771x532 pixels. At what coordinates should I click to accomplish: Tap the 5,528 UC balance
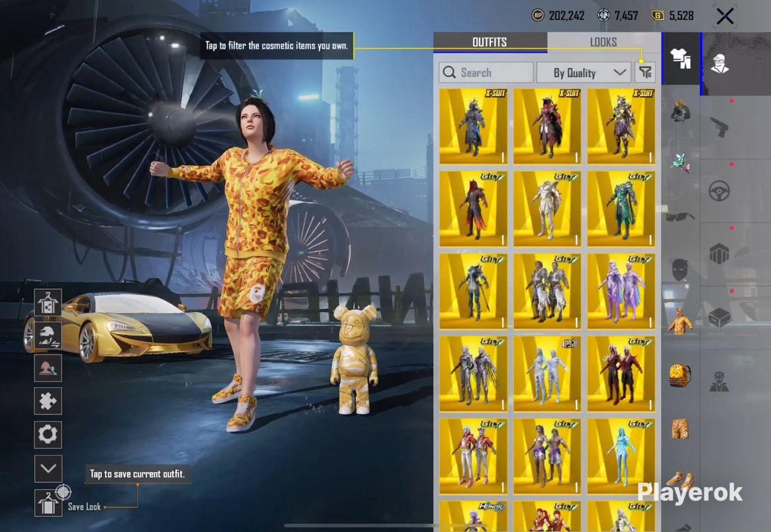click(681, 16)
